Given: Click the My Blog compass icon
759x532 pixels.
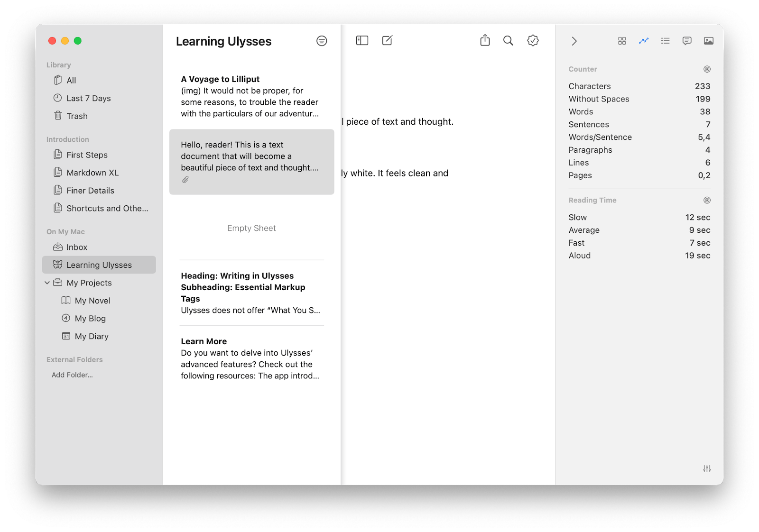Looking at the screenshot, I should [x=66, y=318].
